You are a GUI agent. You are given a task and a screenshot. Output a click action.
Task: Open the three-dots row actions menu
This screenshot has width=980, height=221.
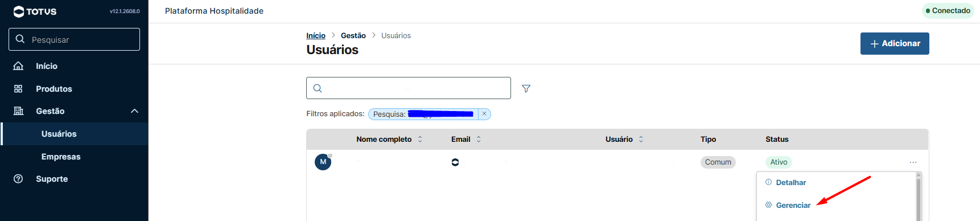[x=913, y=162]
